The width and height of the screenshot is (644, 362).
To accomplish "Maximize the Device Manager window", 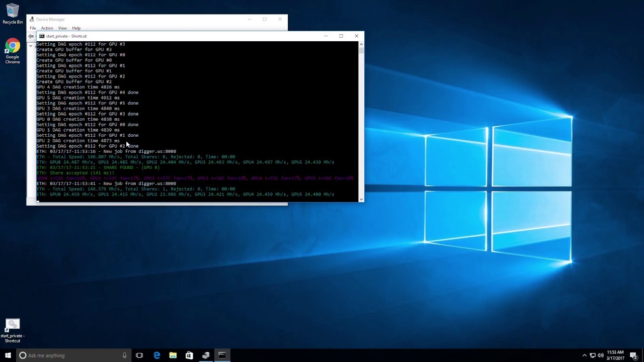I will click(x=265, y=20).
